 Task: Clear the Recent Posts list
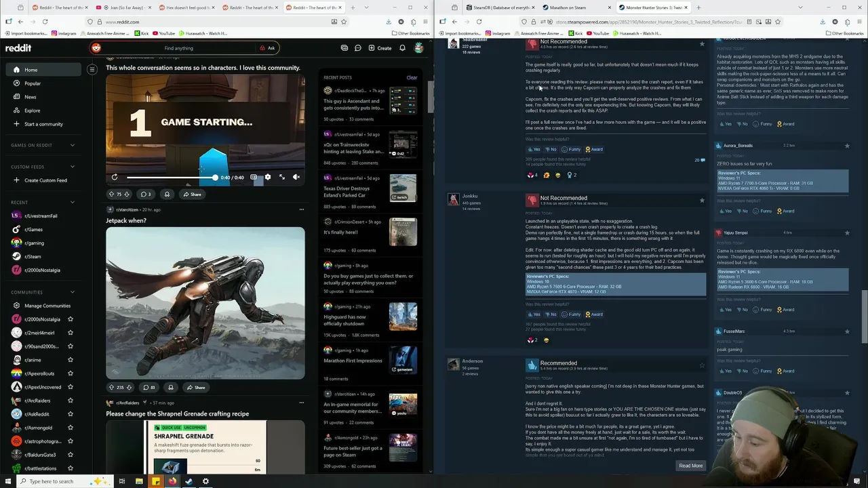[412, 77]
